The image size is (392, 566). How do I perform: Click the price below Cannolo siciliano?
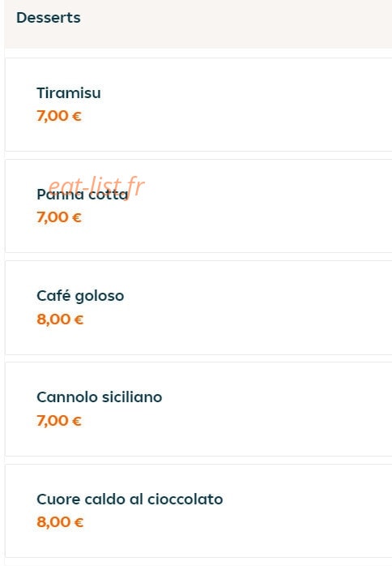pos(59,421)
